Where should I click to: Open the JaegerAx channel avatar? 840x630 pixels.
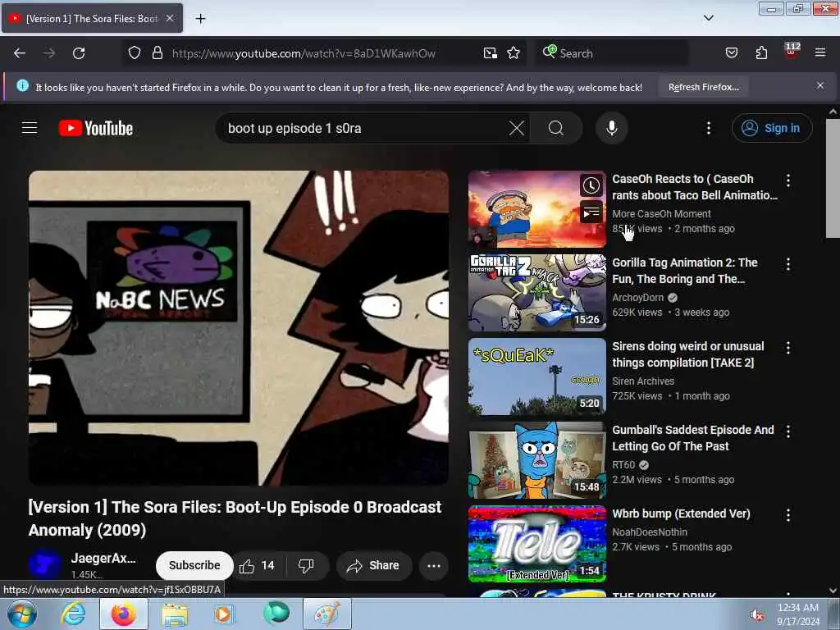[x=45, y=564]
